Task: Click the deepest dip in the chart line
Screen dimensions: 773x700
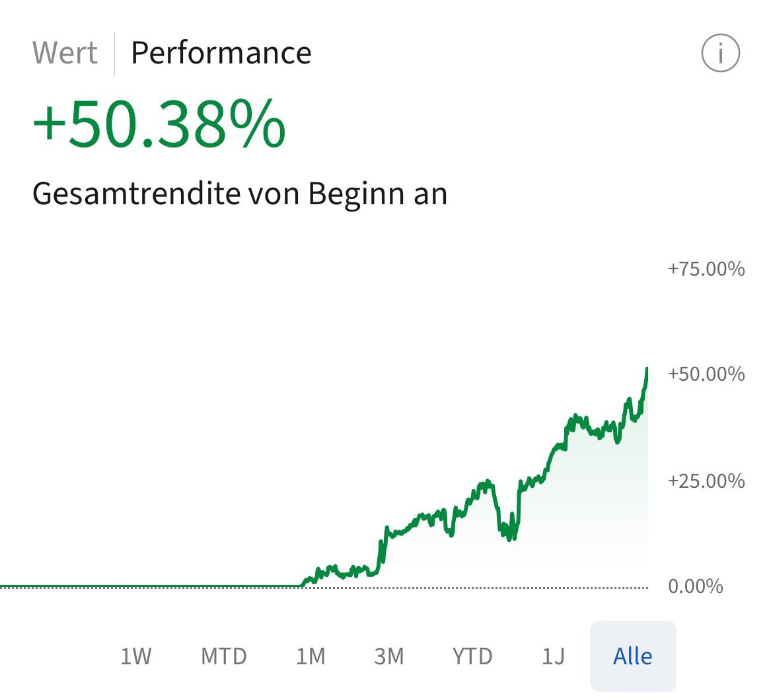Action: [x=509, y=539]
